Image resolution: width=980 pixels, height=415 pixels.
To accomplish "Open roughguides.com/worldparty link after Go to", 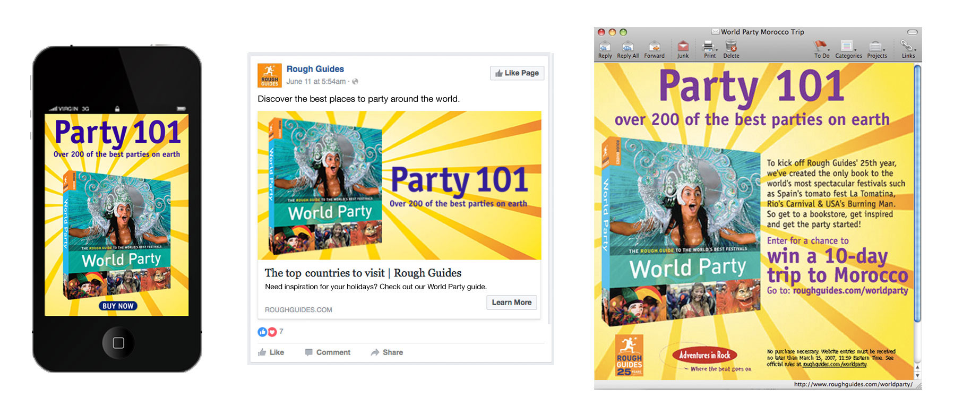I will (x=850, y=290).
